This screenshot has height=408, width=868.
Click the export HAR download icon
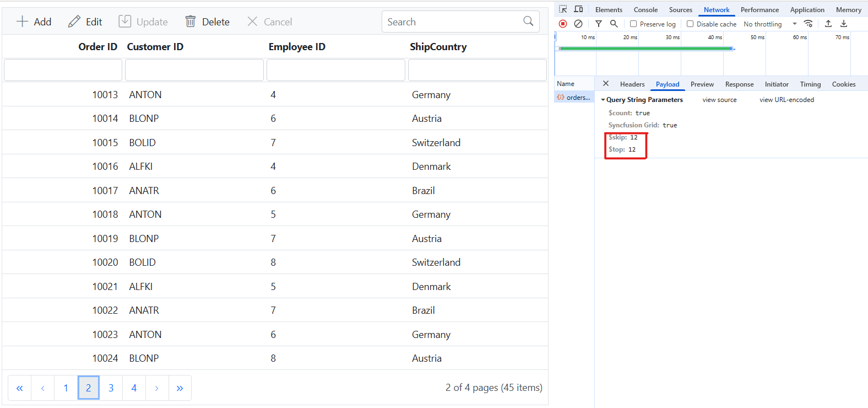click(x=844, y=24)
